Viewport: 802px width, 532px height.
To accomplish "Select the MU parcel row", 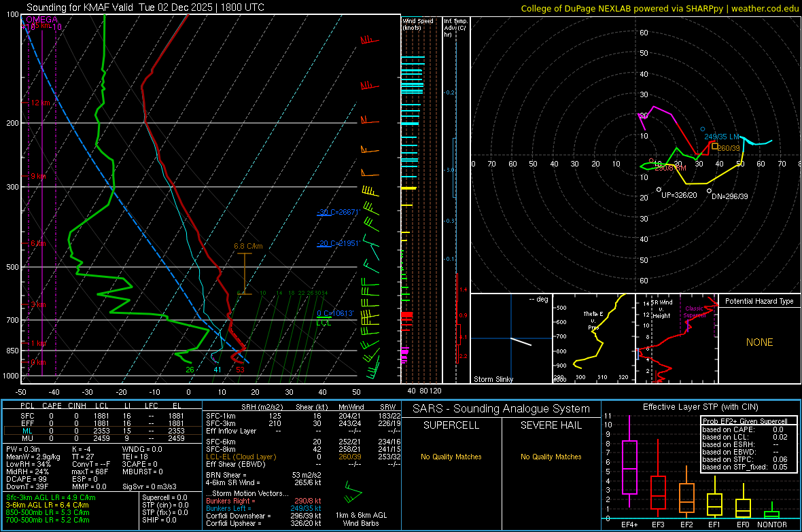I will pos(103,438).
